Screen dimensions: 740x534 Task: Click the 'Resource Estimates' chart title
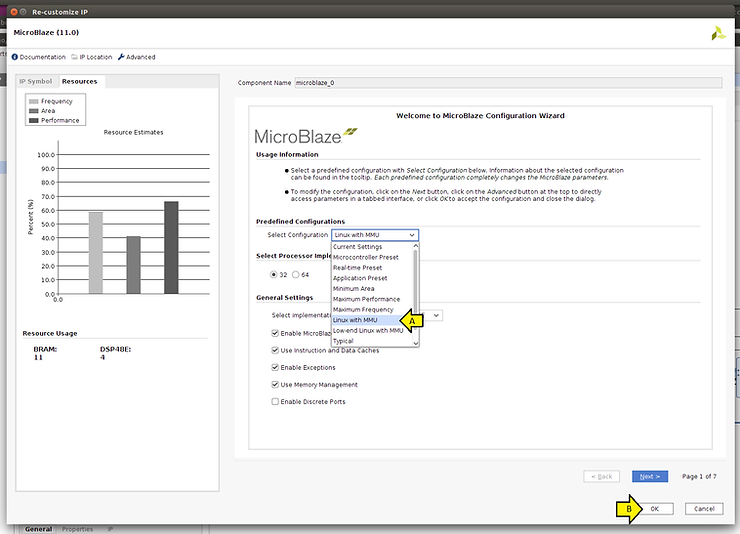(x=134, y=133)
